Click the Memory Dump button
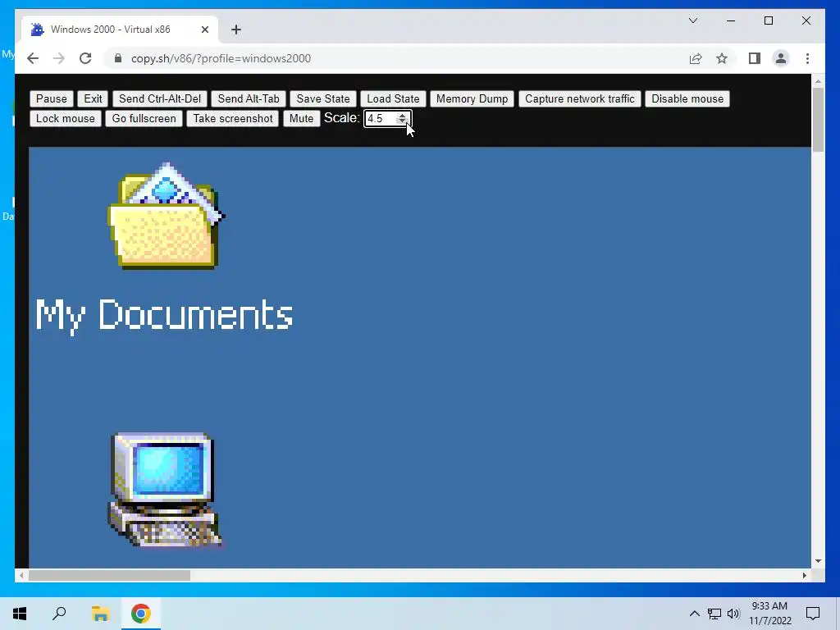 pyautogui.click(x=472, y=98)
